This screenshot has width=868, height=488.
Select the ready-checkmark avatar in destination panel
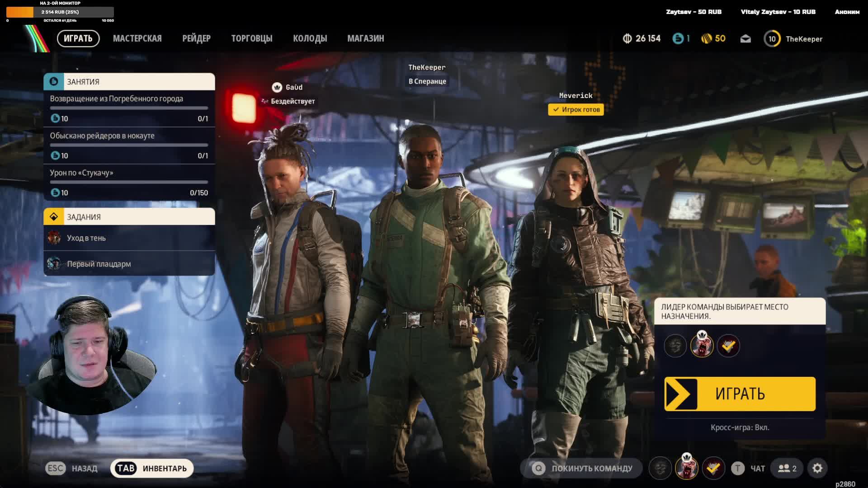[x=728, y=346]
